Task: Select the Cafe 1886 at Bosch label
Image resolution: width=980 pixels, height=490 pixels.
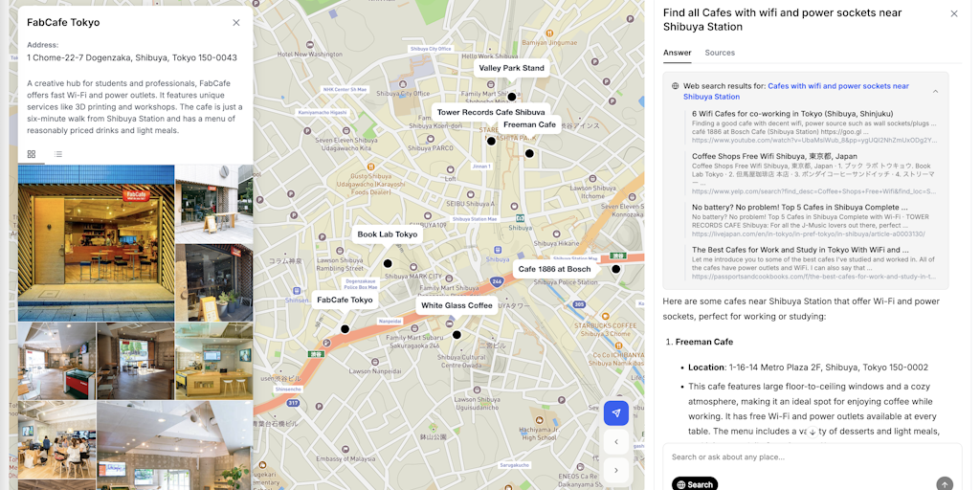Action: (554, 269)
